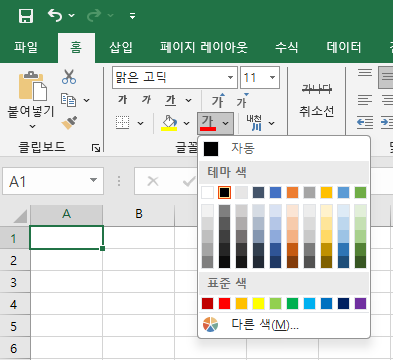This screenshot has height=360, width=393.
Task: Select gold theme color swatch
Action: [327, 192]
